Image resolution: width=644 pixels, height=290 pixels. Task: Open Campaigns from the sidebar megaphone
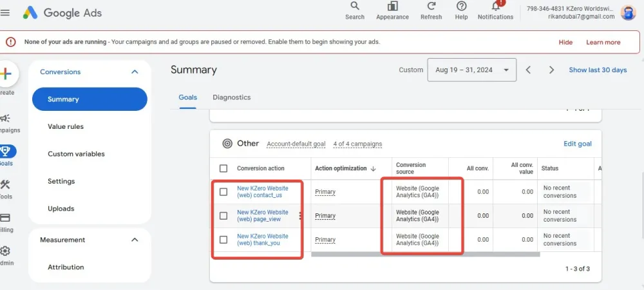tap(5, 119)
